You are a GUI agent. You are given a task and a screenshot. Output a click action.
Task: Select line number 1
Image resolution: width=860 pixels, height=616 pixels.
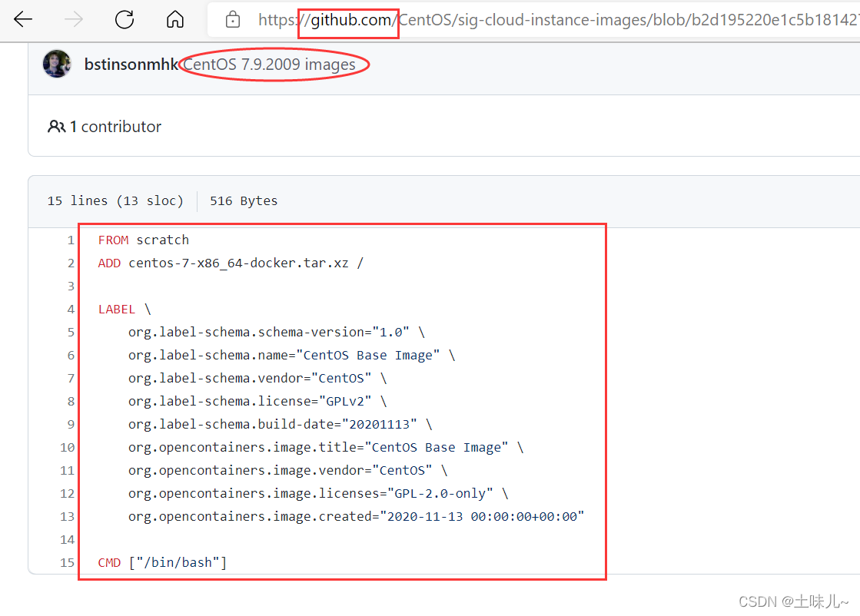pos(71,240)
